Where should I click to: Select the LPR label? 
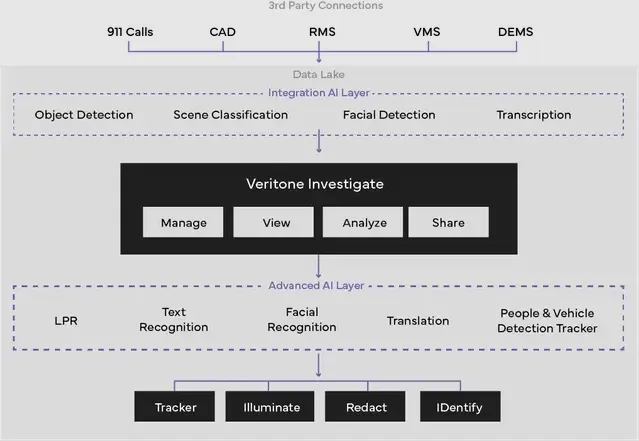(66, 321)
